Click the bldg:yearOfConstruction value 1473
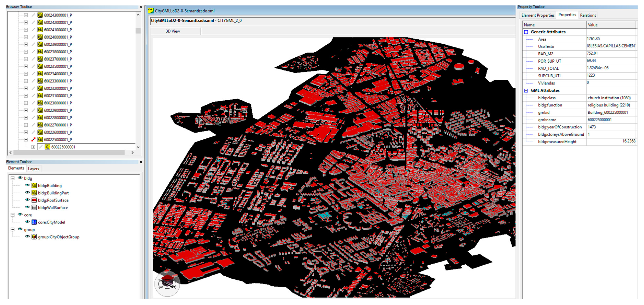644x305 pixels. click(x=592, y=127)
